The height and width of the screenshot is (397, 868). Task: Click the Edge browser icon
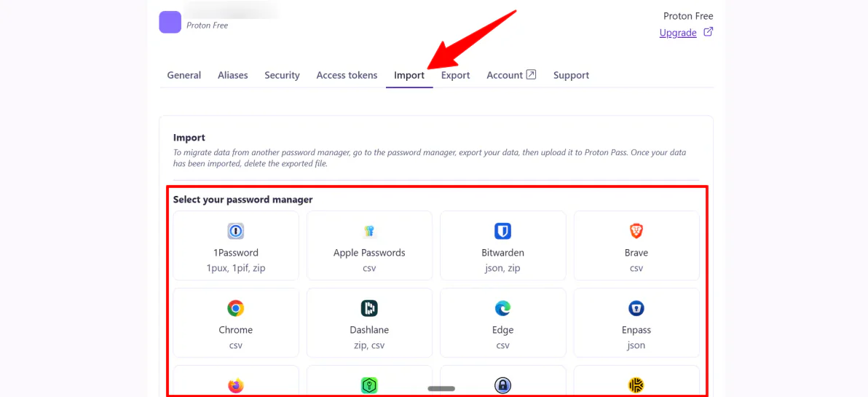pos(502,308)
